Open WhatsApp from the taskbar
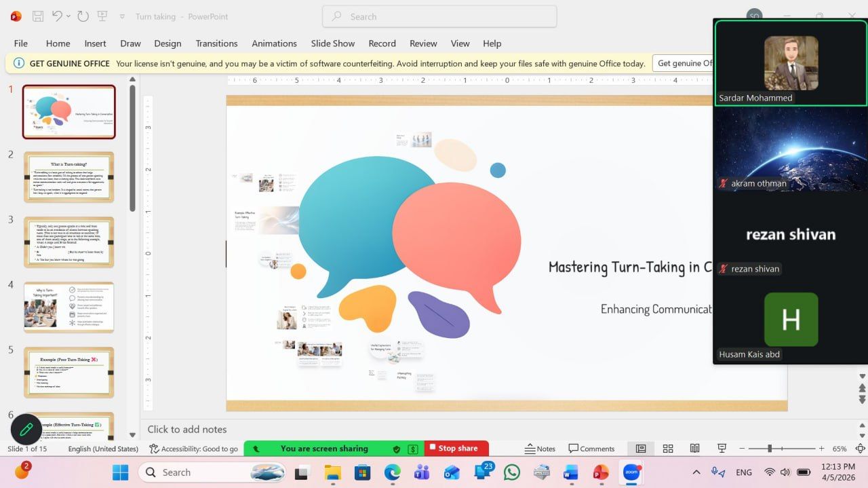This screenshot has width=868, height=488. (512, 472)
